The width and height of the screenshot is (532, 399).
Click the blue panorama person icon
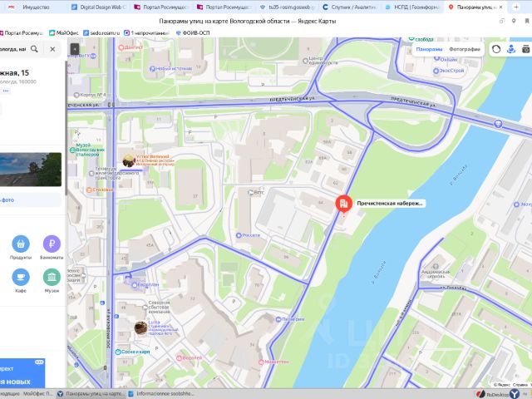[x=511, y=49]
